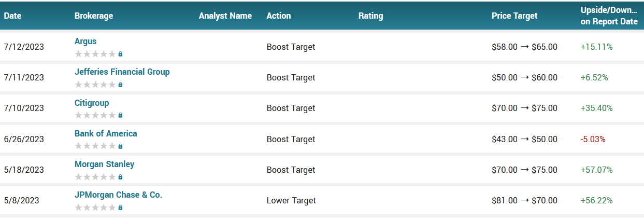Viewport: 644px width, 220px height.
Task: Open the Morgan Stanley brokerage link
Action: click(104, 164)
